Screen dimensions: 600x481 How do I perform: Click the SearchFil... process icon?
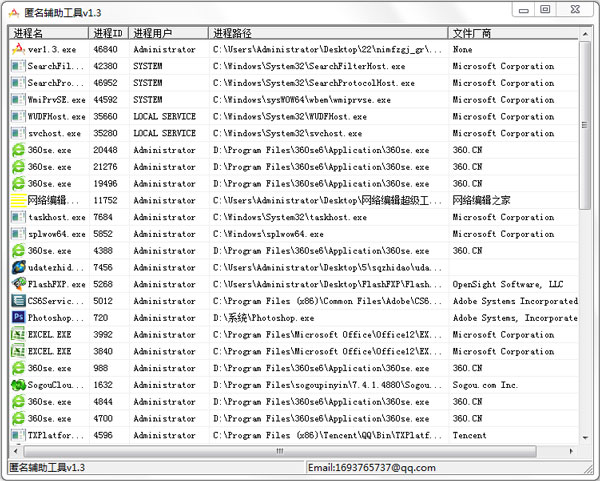click(18, 66)
